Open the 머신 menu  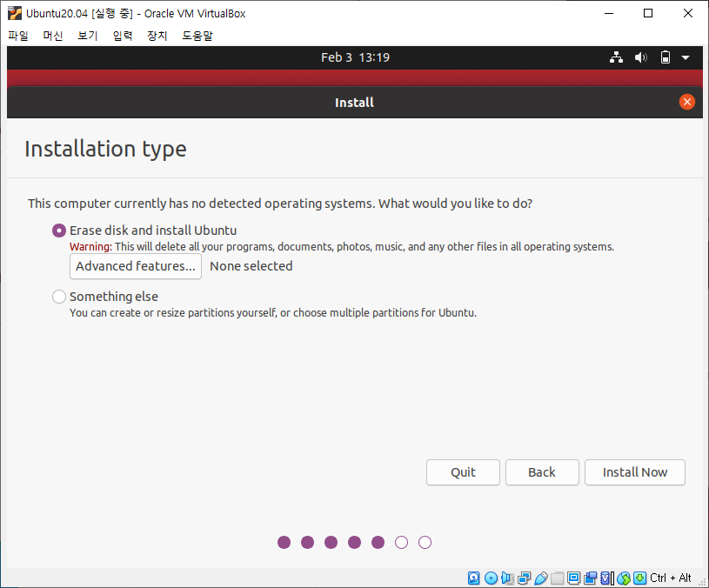[x=53, y=36]
